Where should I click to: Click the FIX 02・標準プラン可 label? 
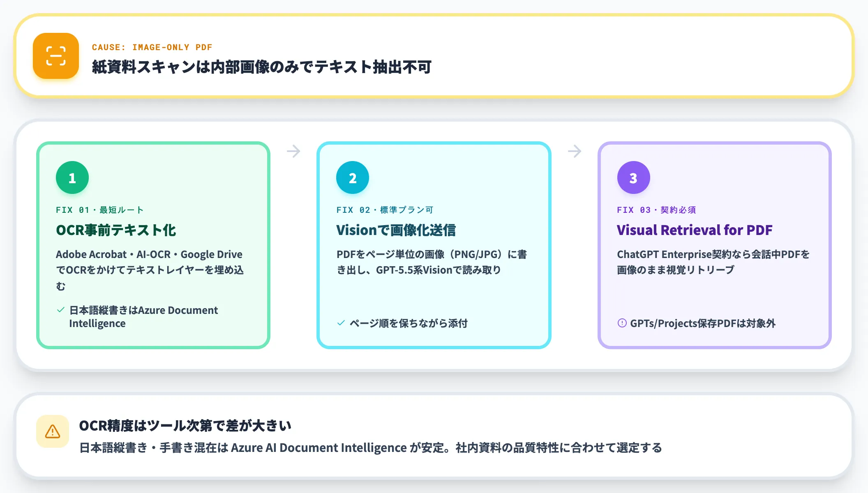tap(385, 210)
